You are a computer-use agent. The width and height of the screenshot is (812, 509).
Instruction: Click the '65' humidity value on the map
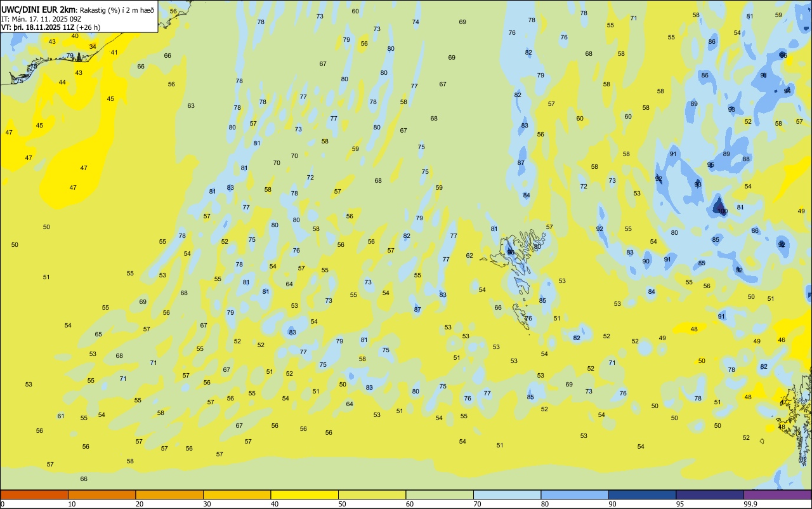[x=98, y=334]
